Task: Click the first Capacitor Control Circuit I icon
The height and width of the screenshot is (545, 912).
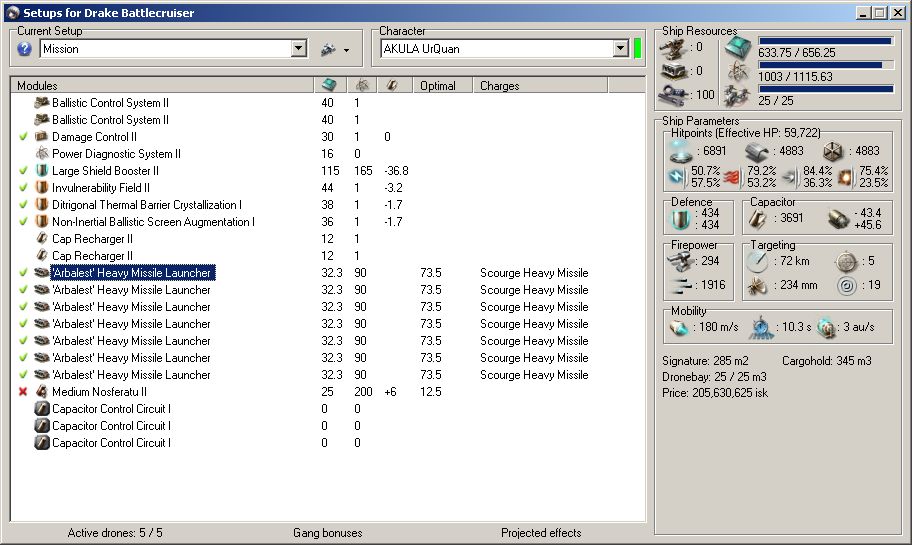Action: 41,408
